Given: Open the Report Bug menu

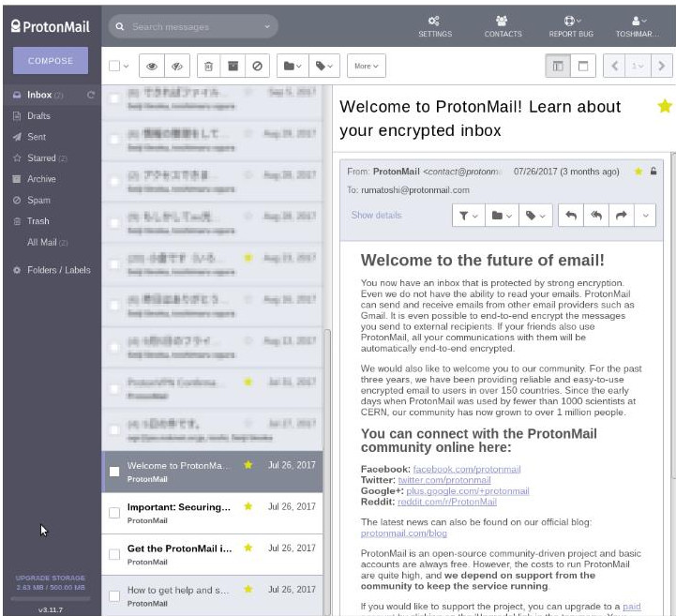Looking at the screenshot, I should click(571, 27).
